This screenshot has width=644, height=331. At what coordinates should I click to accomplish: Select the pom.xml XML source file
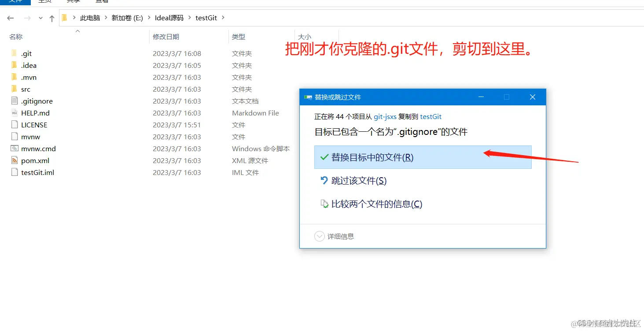coord(34,160)
